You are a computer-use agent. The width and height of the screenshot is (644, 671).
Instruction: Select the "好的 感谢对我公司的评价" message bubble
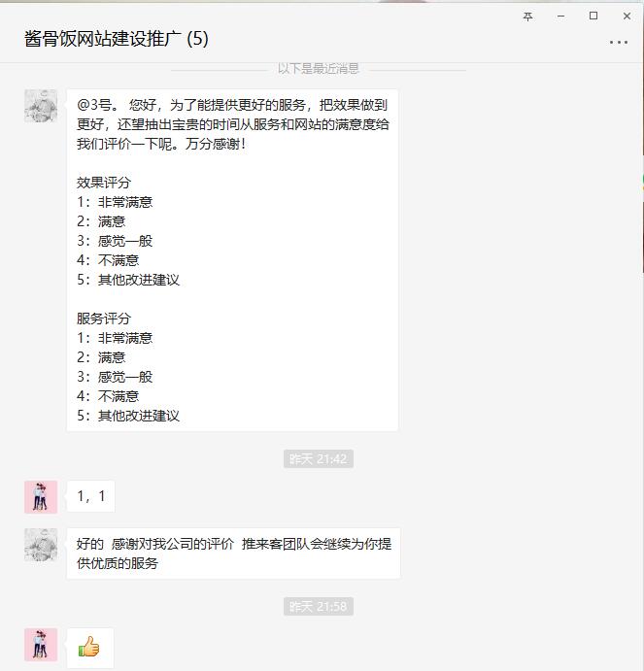pos(234,554)
